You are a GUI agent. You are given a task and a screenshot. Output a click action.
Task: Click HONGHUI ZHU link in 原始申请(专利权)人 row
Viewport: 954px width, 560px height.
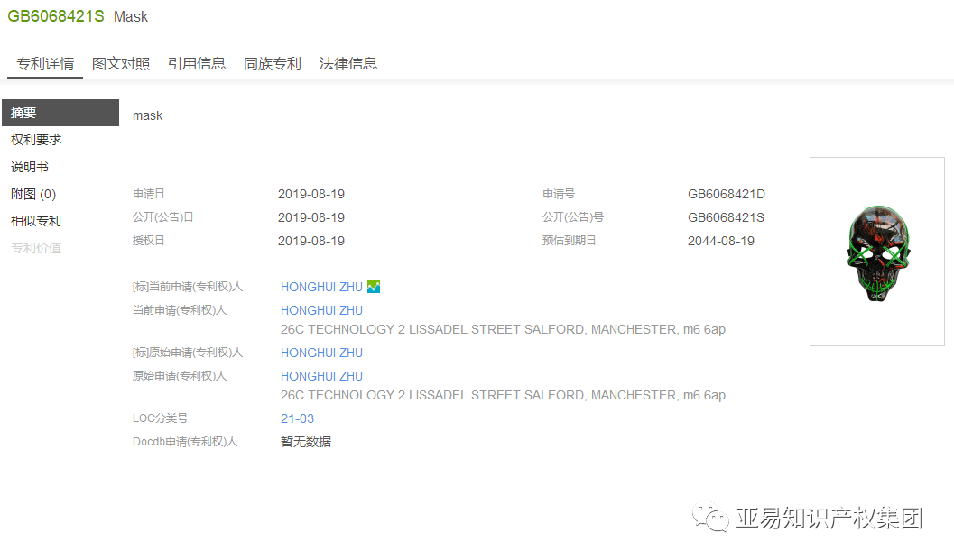(321, 376)
